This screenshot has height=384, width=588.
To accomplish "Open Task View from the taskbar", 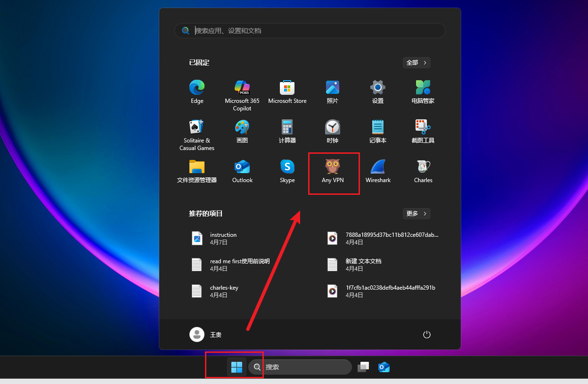I will tap(363, 367).
